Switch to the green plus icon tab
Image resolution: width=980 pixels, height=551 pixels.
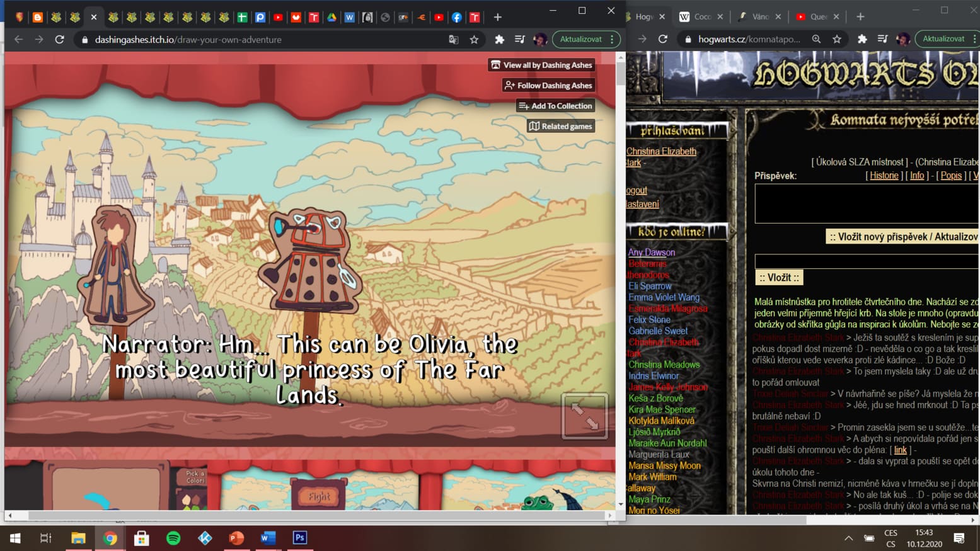[x=242, y=17]
